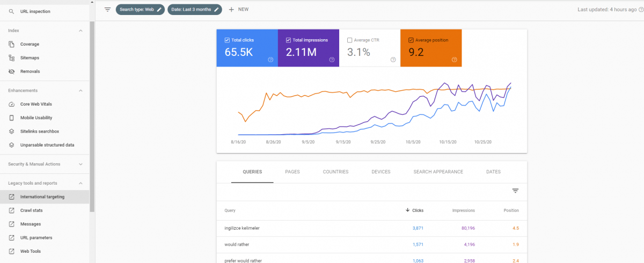Click the blue Total clicks card

tap(247, 48)
